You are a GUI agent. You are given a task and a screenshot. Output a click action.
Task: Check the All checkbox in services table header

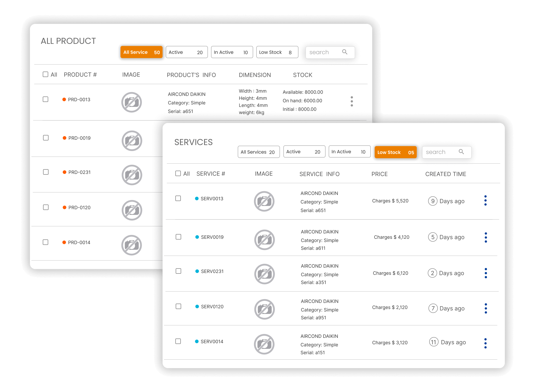(178, 173)
